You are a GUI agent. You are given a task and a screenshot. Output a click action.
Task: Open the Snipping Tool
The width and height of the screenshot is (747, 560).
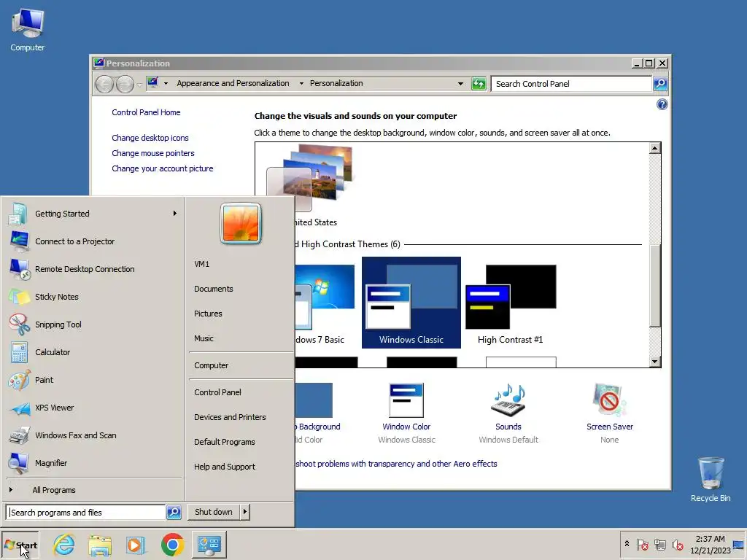click(93, 324)
